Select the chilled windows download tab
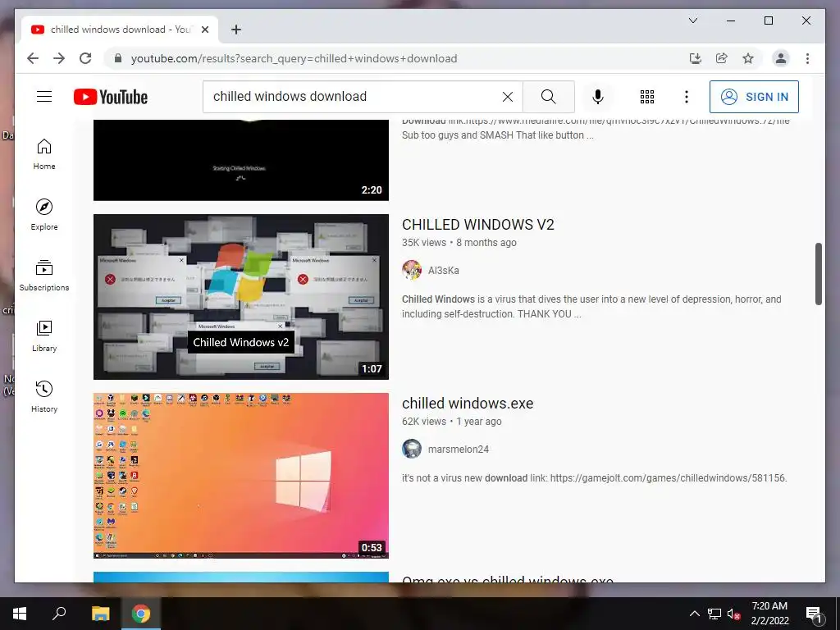Viewport: 840px width, 630px height. [x=120, y=30]
